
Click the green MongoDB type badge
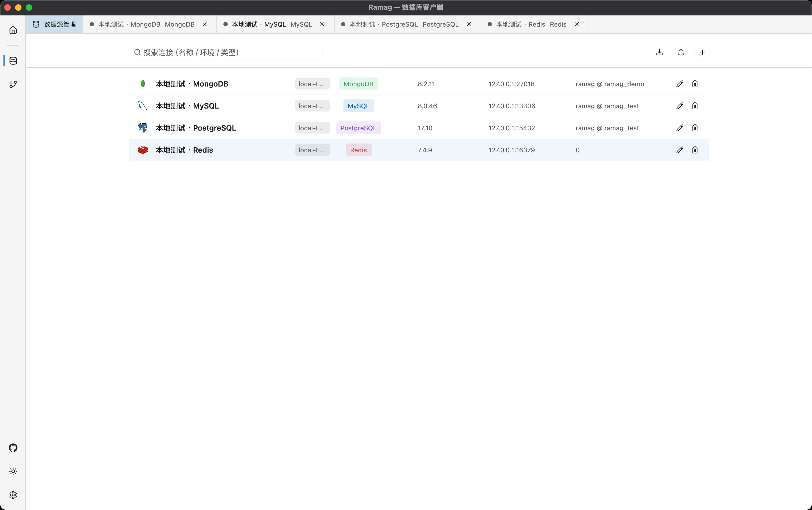pyautogui.click(x=358, y=84)
